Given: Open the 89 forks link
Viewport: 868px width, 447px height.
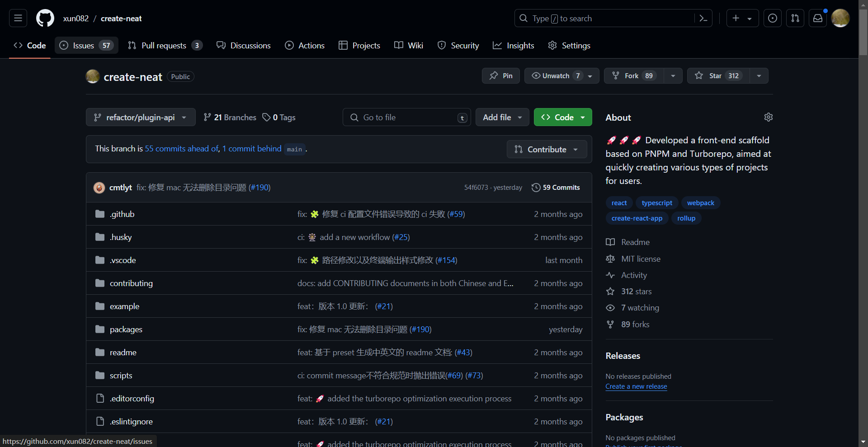Looking at the screenshot, I should click(x=627, y=324).
